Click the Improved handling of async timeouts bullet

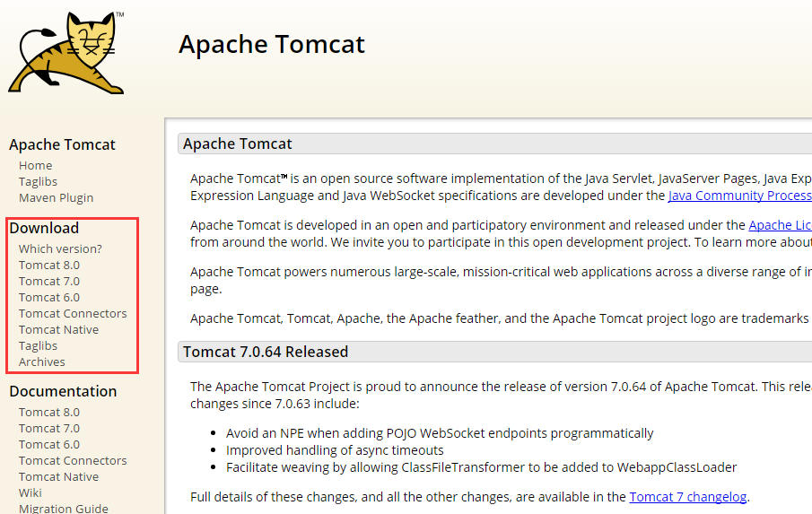click(335, 450)
